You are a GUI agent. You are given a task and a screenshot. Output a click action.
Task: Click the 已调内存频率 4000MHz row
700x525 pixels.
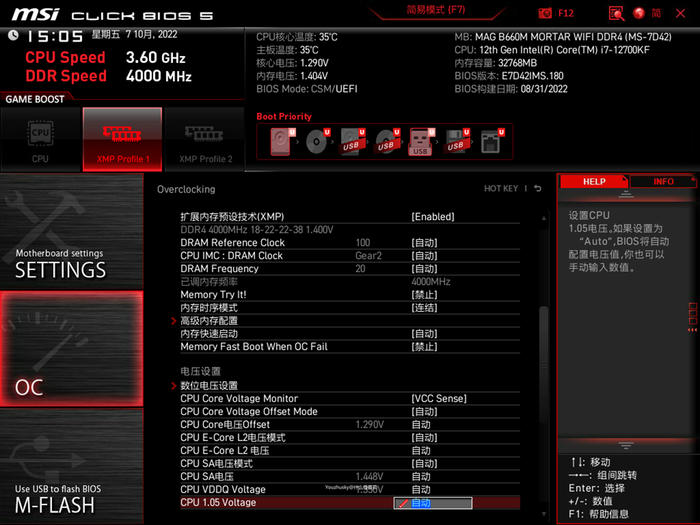point(350,282)
